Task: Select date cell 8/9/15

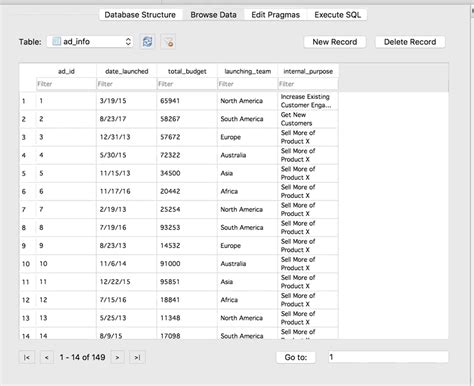Action: (127, 334)
